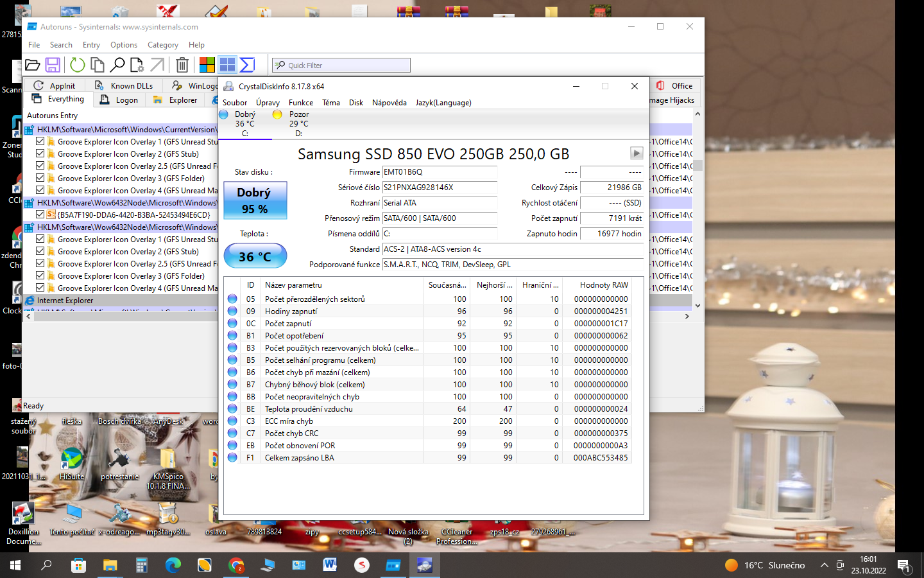Viewport: 924px width, 578px height.
Task: Click the 36 °C temperature button
Action: (255, 256)
